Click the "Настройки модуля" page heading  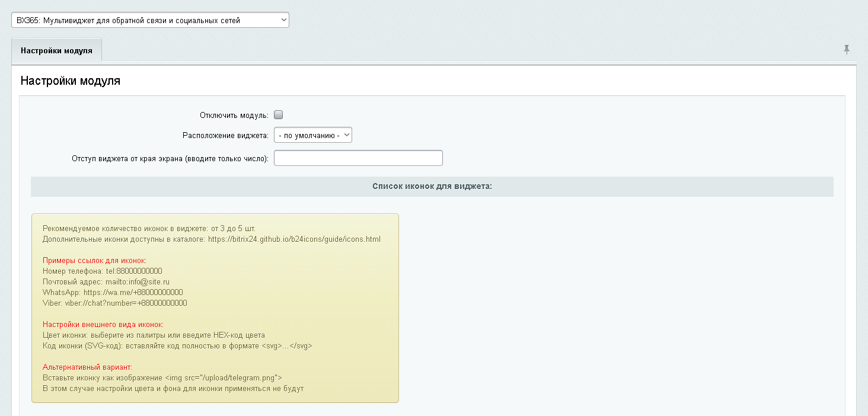(x=71, y=81)
